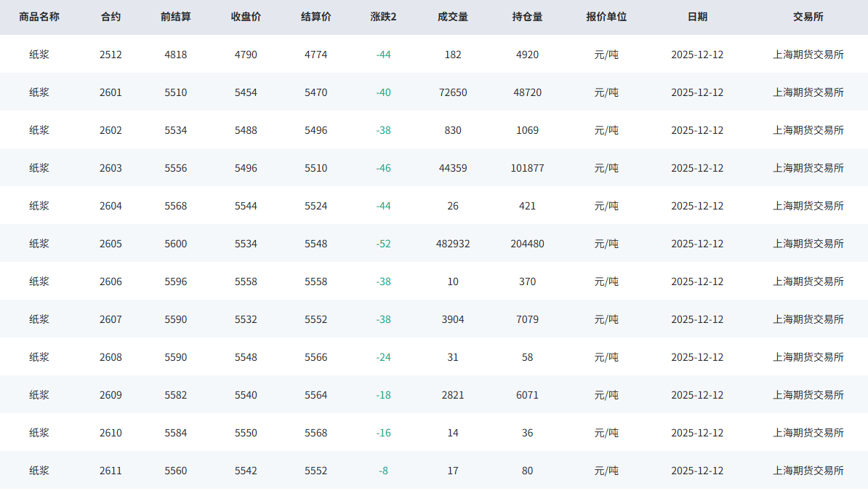
Task: Click the 前结算 column header
Action: 176,17
